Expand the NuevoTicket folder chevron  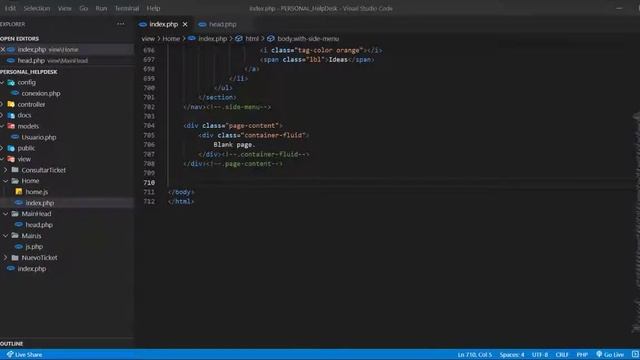6,258
